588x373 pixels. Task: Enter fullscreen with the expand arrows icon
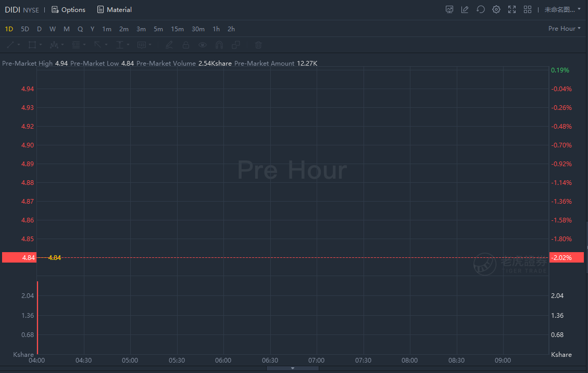[512, 10]
